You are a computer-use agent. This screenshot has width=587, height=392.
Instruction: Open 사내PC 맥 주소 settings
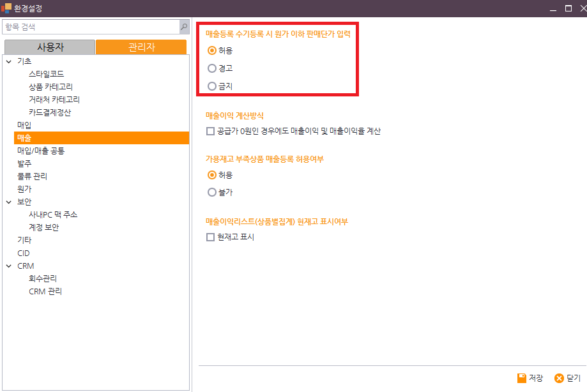(53, 215)
